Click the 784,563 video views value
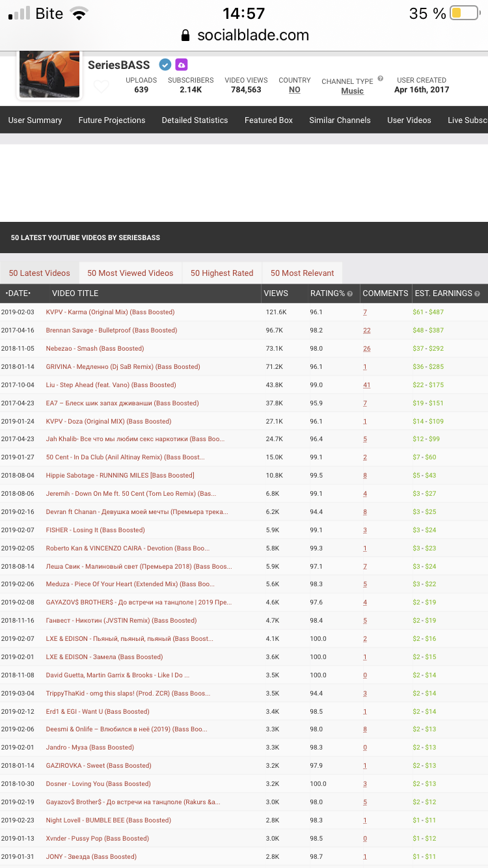488x868 pixels. [x=246, y=90]
